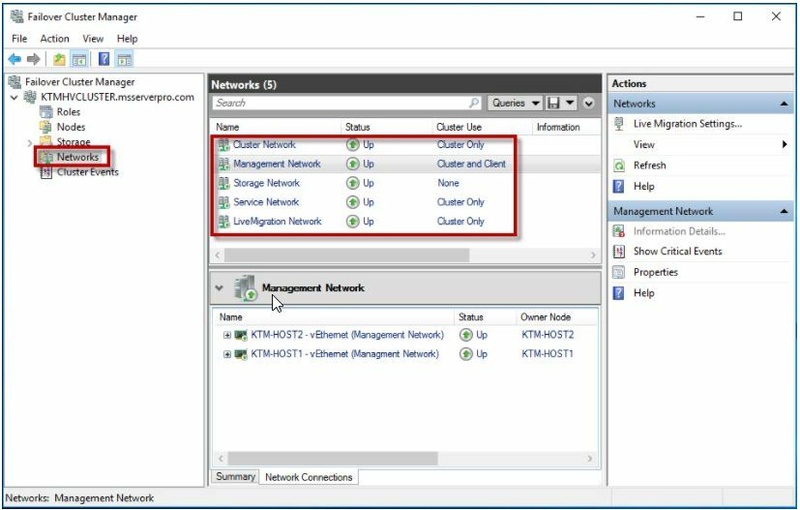
Task: Select Failover Cluster Manager root node
Action: click(x=80, y=82)
